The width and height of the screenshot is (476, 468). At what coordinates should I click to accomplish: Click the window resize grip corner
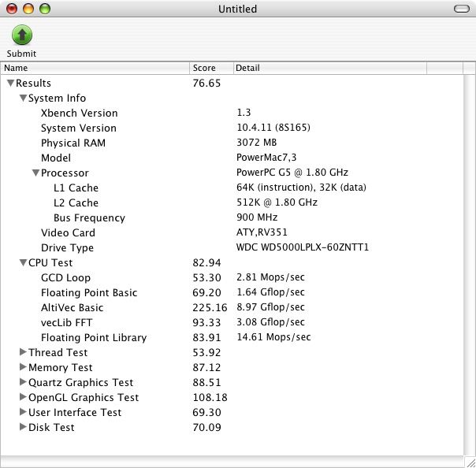click(470, 462)
